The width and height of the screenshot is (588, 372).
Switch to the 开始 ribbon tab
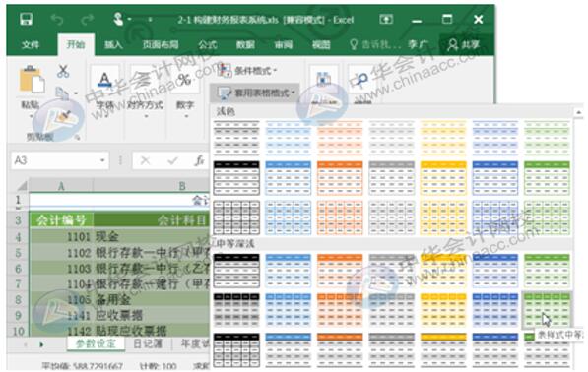76,44
